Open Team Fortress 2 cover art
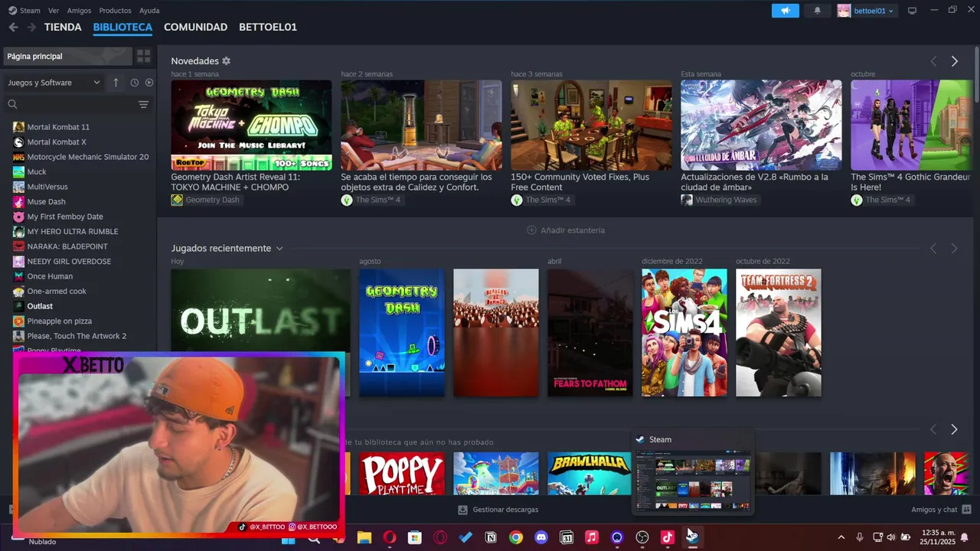Screen dimensions: 980x551 (779, 333)
